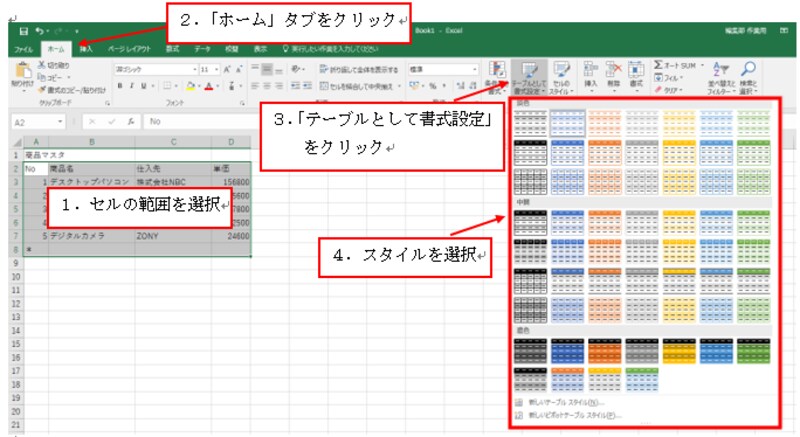The image size is (800, 437).
Task: Increase the cell indent
Action: click(308, 86)
